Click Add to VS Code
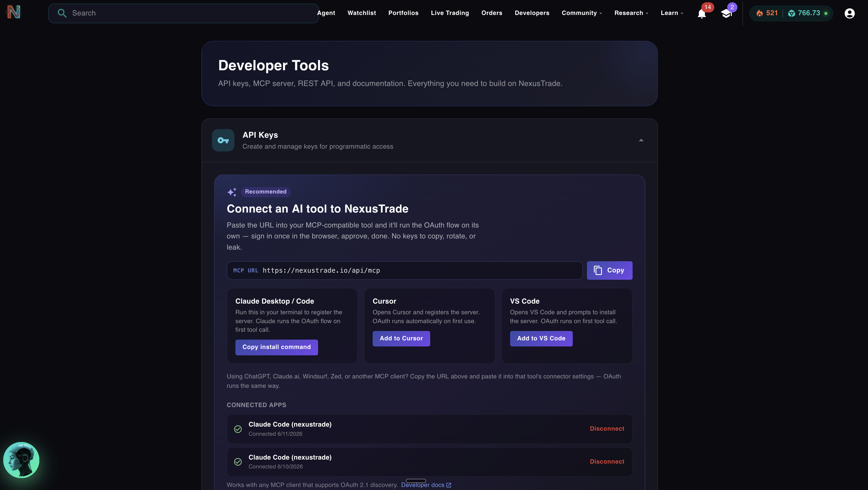 541,338
